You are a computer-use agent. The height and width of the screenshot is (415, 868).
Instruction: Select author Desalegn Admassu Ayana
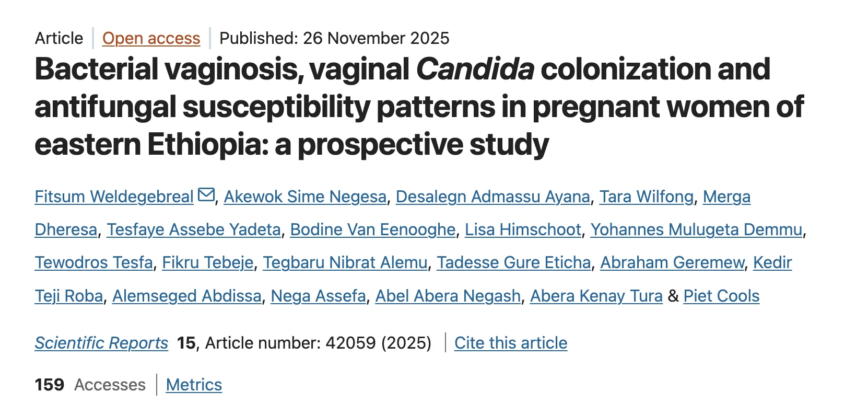tap(492, 197)
